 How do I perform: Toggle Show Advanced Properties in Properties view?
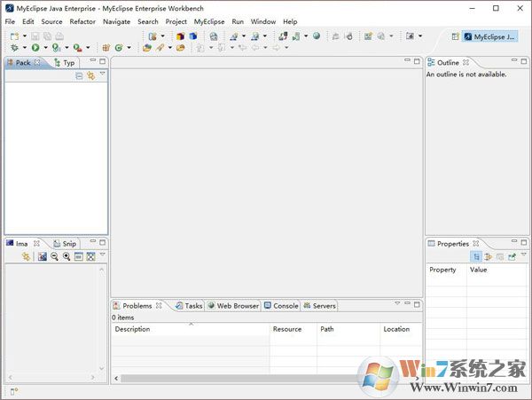(x=488, y=256)
